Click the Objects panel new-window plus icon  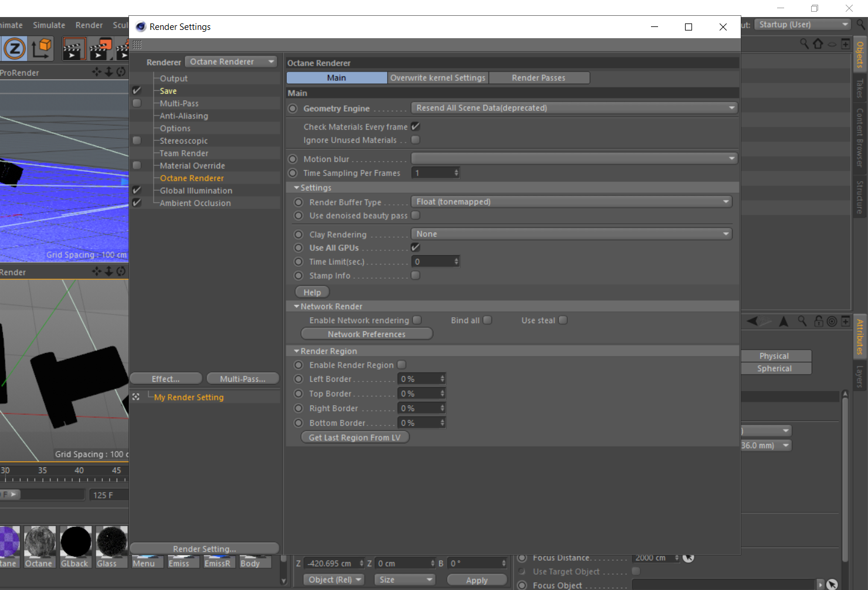pos(845,44)
